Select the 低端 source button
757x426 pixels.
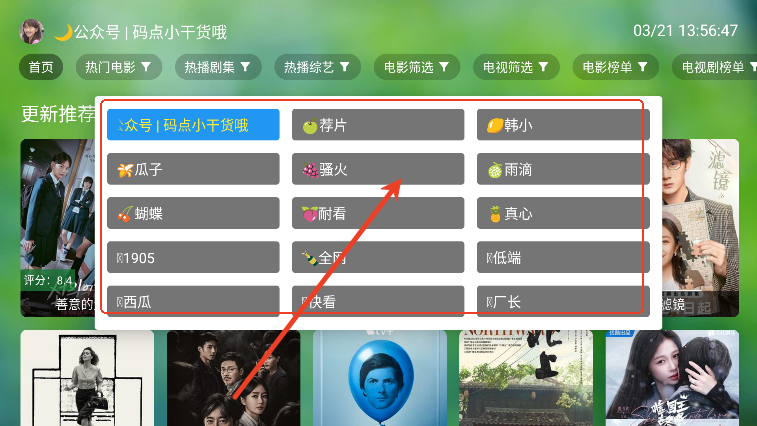tap(563, 257)
